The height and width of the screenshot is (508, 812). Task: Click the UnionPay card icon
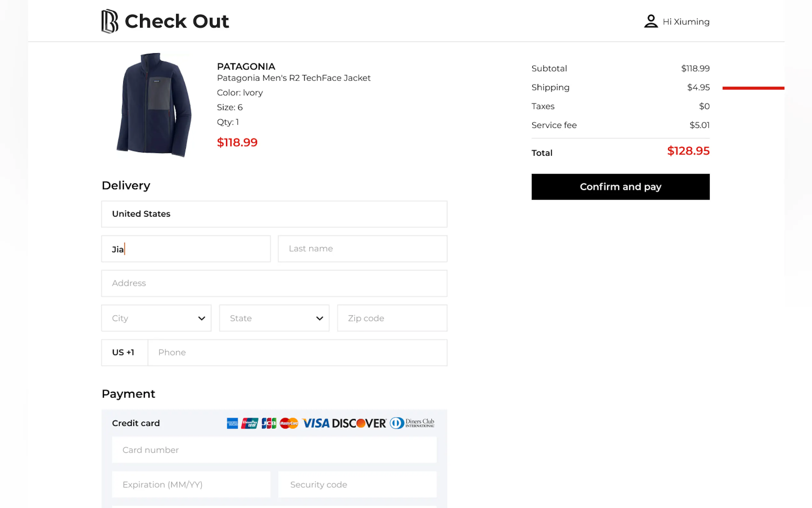point(249,423)
